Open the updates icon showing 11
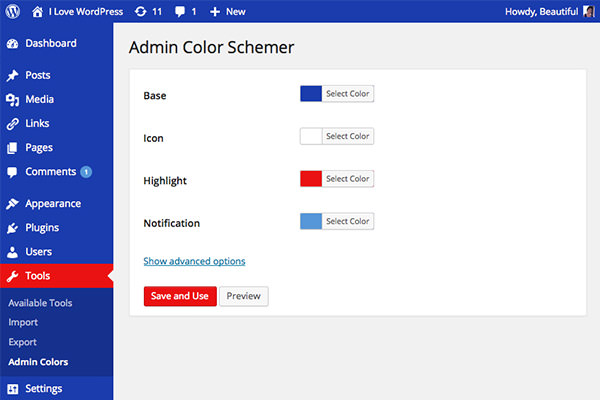Viewport: 600px width, 400px height. point(140,12)
